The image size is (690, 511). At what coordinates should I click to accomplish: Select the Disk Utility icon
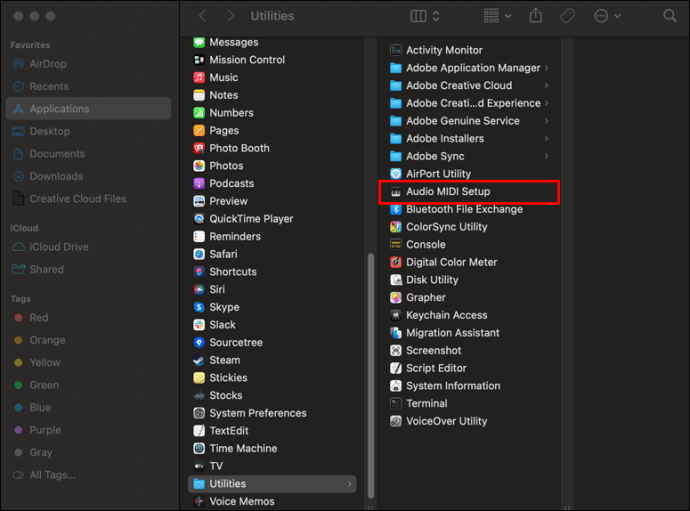[396, 280]
